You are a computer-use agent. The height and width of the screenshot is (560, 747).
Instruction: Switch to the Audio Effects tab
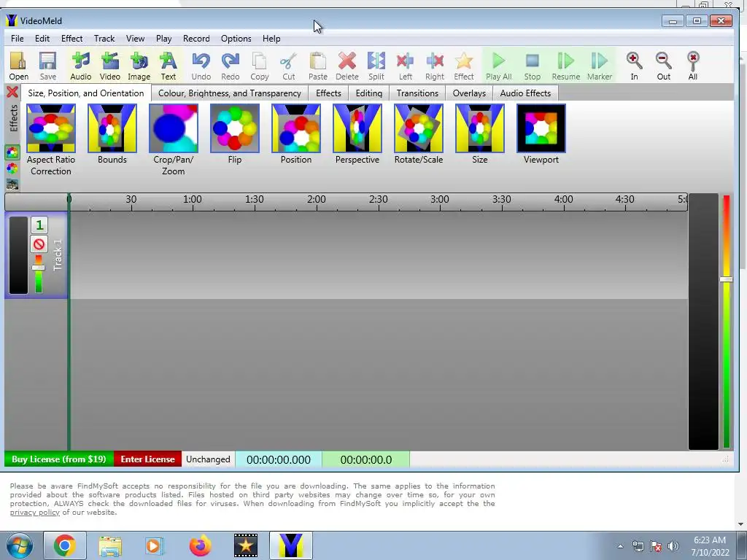525,93
